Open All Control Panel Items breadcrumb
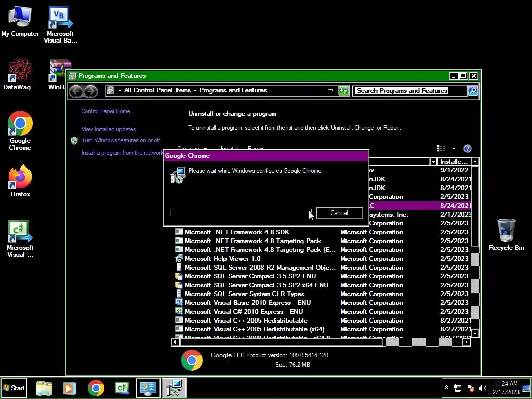 [x=157, y=90]
